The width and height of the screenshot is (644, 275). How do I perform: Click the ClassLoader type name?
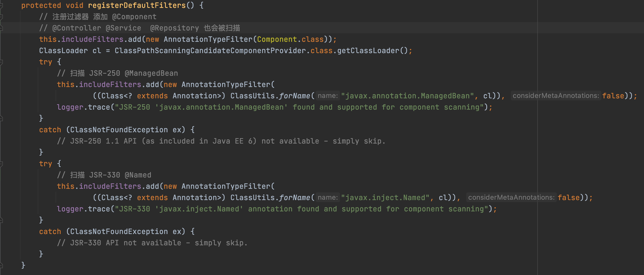click(x=63, y=51)
